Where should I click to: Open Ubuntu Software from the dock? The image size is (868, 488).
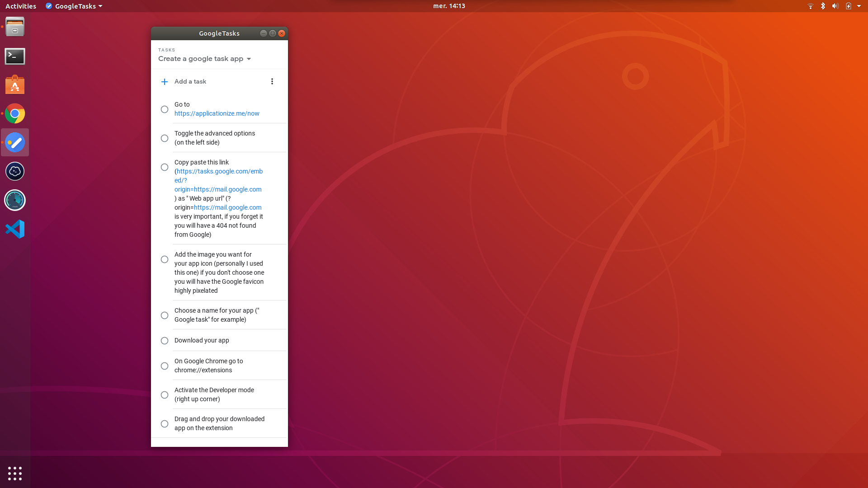[15, 85]
